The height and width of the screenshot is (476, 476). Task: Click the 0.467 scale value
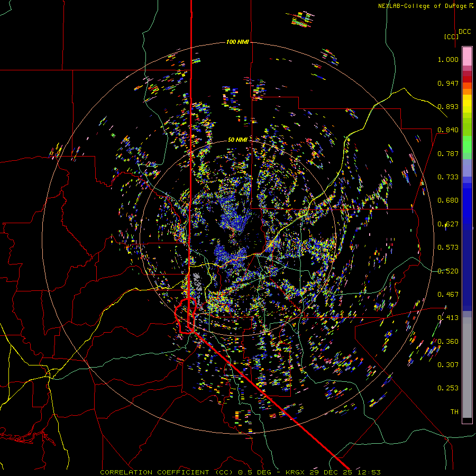(x=448, y=295)
